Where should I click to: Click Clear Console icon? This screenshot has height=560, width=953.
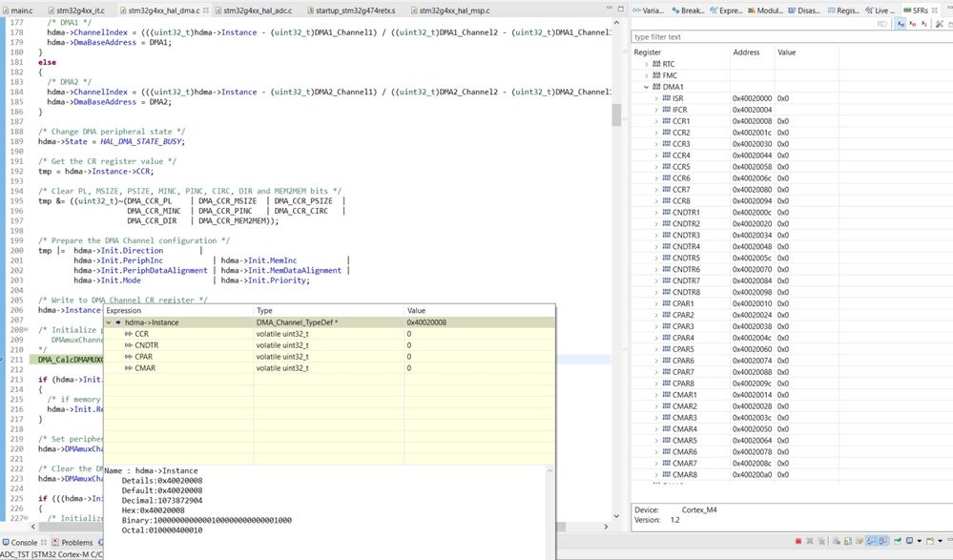click(837, 541)
